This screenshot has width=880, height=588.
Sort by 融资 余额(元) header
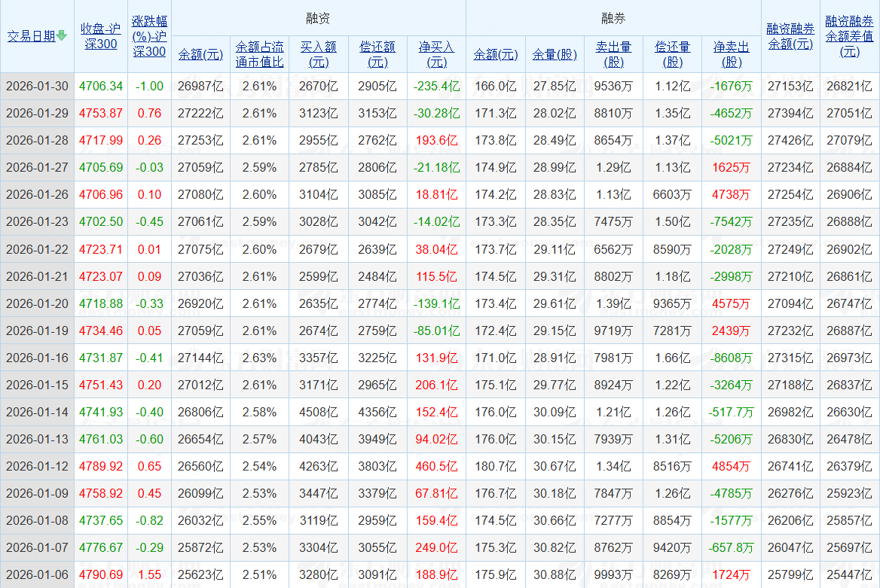tap(200, 54)
